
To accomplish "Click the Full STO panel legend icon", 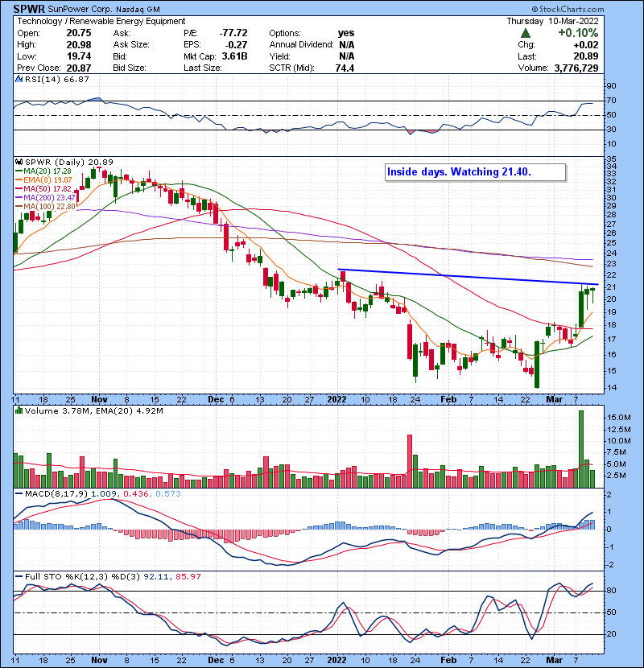I will click(x=17, y=577).
